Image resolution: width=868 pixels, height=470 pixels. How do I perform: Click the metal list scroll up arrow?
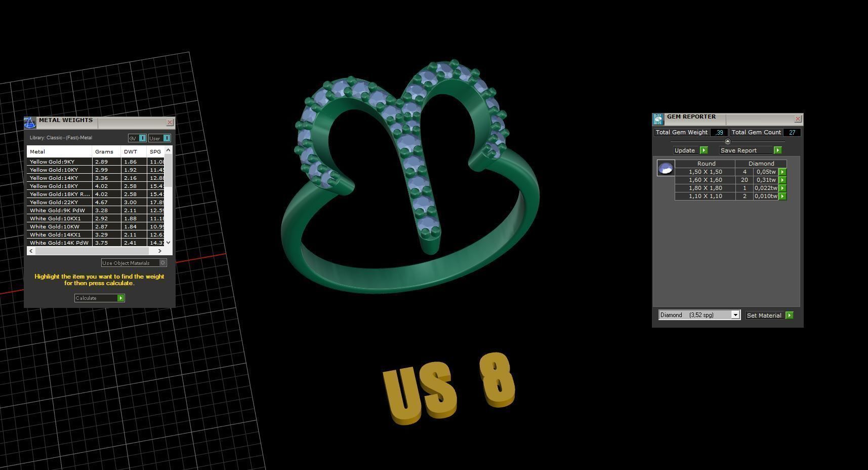tap(169, 150)
